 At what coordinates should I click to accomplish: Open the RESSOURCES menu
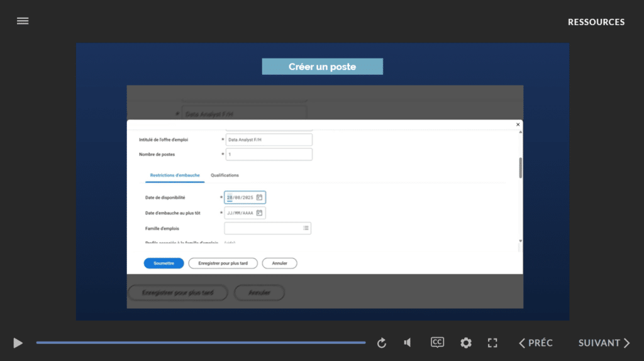click(x=596, y=22)
